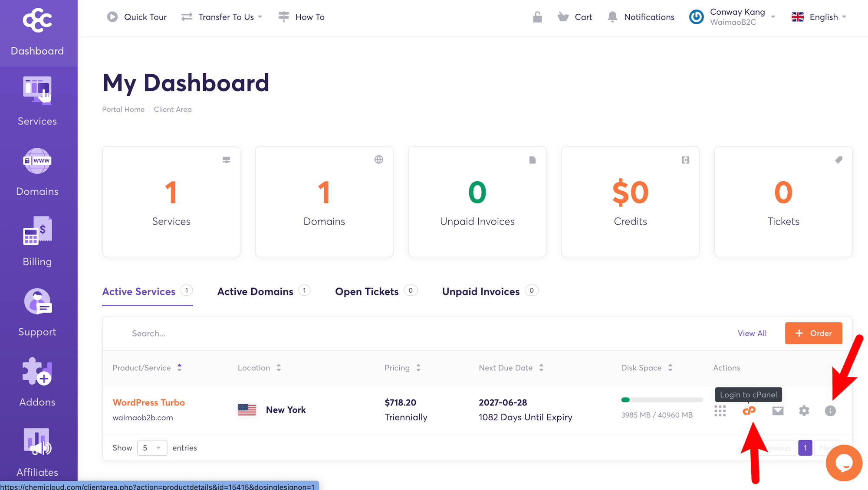Screen dimensions: 868x490
Task: Click the email envelope action icon
Action: tap(778, 411)
